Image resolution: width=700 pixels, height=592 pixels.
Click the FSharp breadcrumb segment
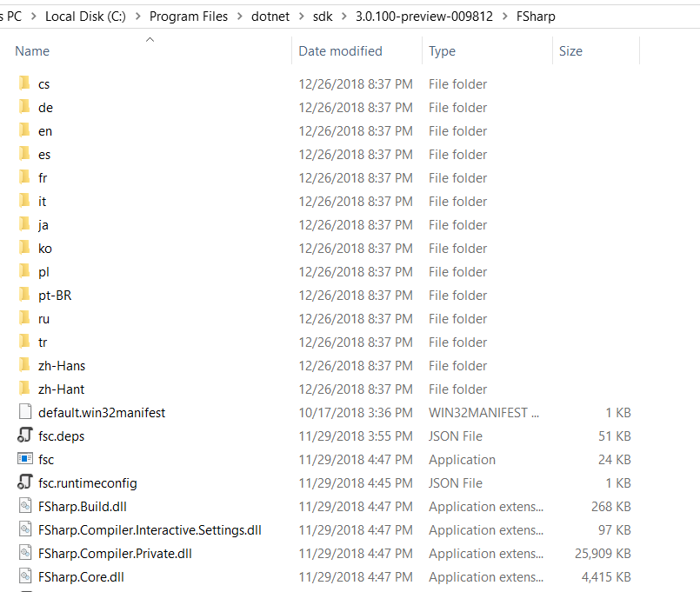536,17
